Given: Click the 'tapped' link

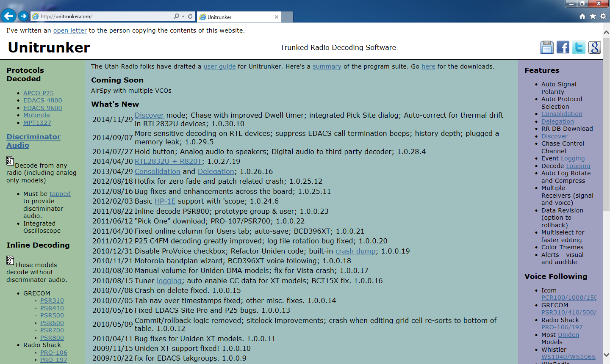Looking at the screenshot, I should pos(60,194).
